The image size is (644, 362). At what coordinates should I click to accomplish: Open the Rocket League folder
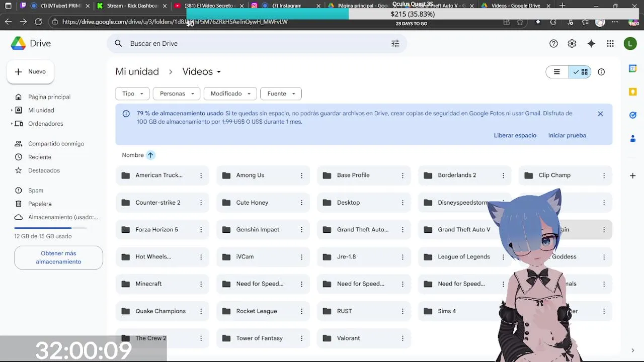pyautogui.click(x=263, y=311)
